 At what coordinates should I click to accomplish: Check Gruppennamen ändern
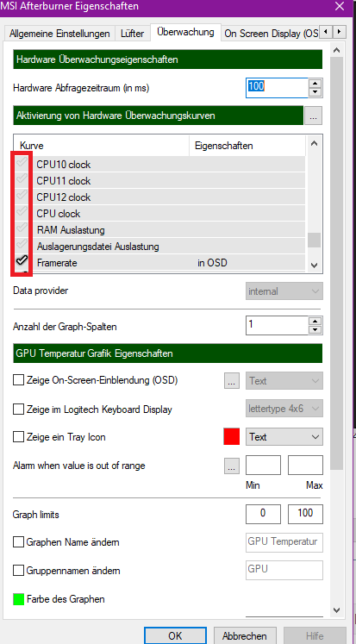coord(18,571)
